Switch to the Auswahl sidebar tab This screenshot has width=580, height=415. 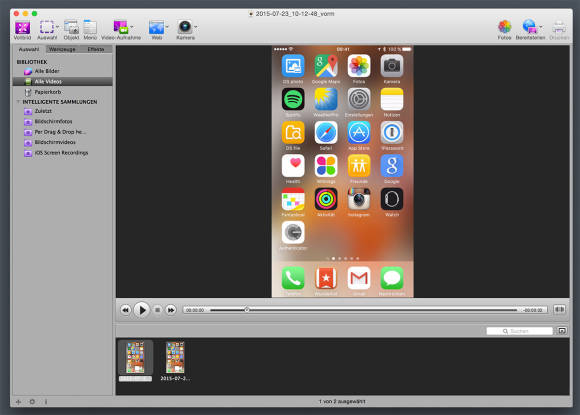[29, 49]
